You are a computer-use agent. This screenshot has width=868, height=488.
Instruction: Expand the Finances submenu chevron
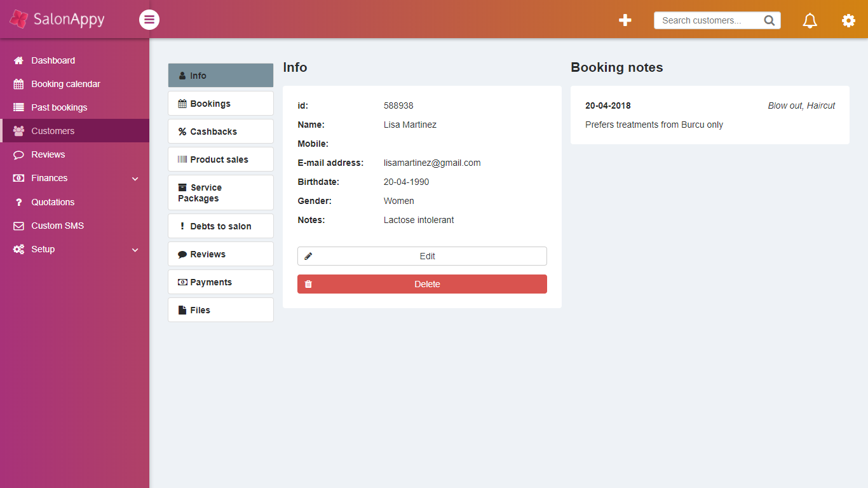(x=135, y=179)
